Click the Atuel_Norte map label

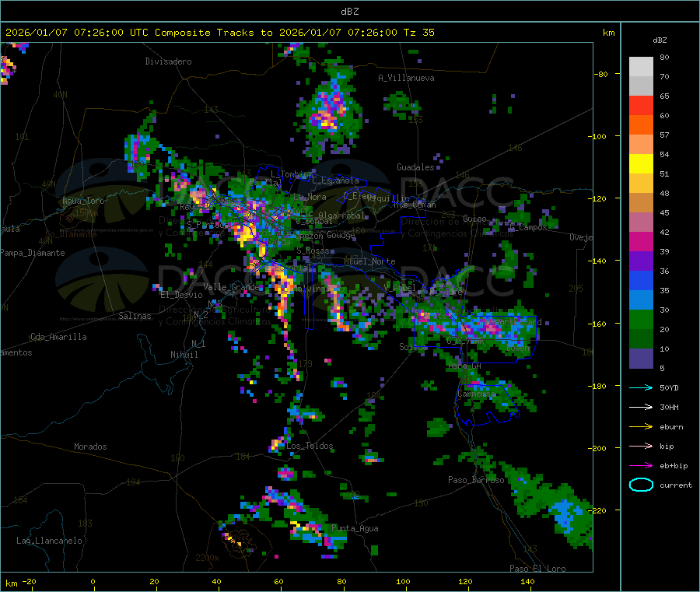369,261
